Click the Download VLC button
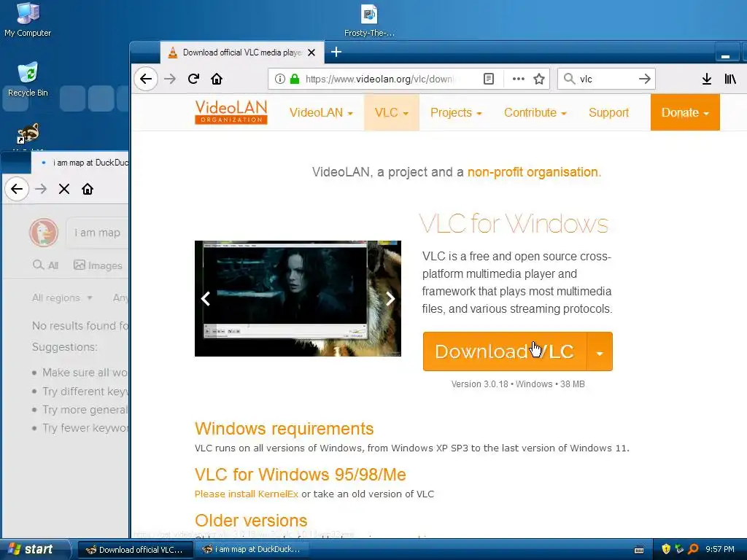The height and width of the screenshot is (560, 747). (x=505, y=351)
